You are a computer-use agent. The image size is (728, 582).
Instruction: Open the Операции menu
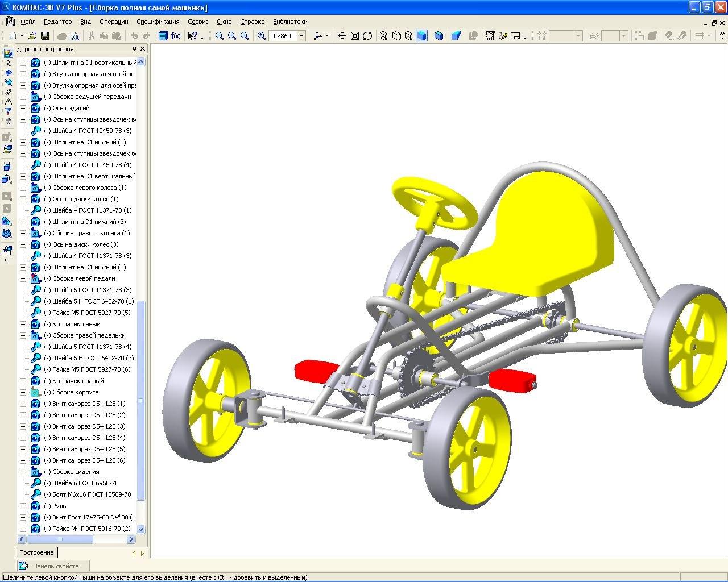114,22
